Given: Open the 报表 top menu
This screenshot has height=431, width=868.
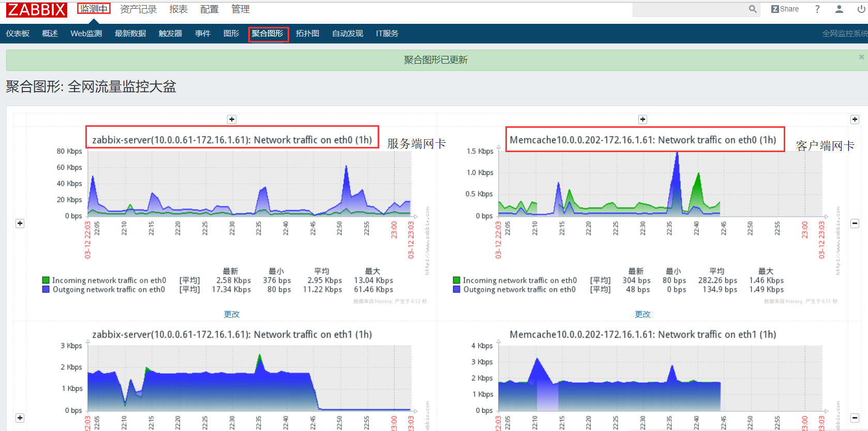Looking at the screenshot, I should 178,9.
